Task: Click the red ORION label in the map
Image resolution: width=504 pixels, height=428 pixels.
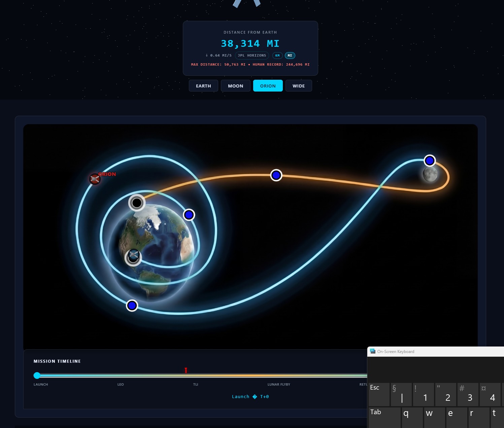Action: pyautogui.click(x=107, y=174)
